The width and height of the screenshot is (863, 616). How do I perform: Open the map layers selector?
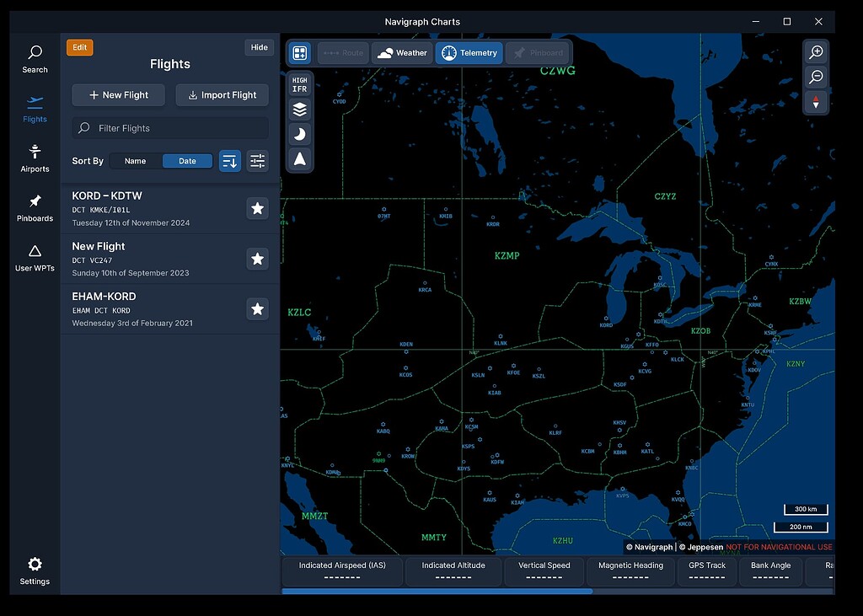click(x=299, y=109)
